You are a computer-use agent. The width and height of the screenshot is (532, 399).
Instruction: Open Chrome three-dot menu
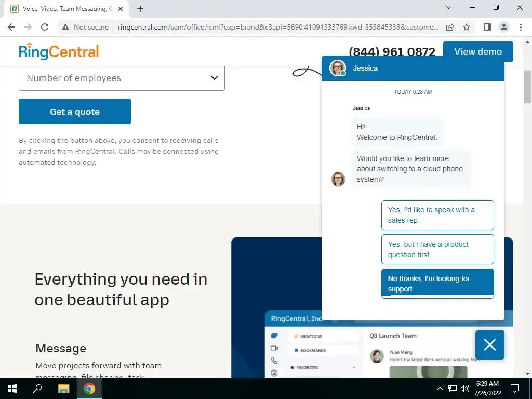[x=521, y=27]
